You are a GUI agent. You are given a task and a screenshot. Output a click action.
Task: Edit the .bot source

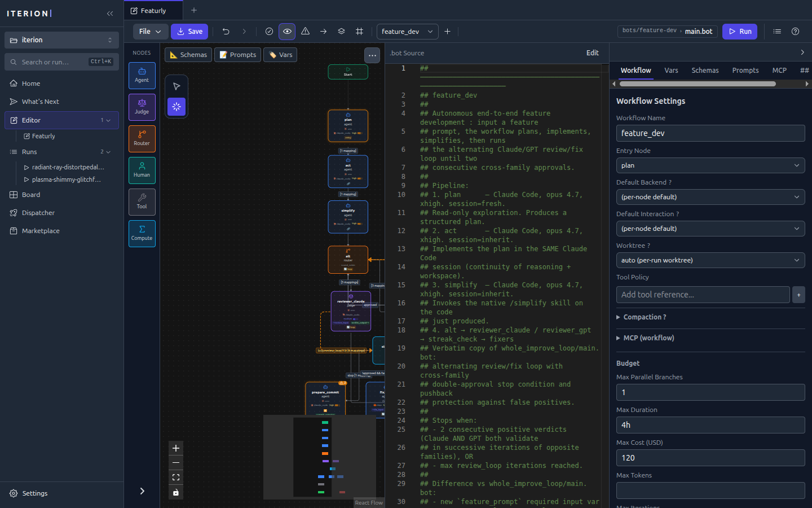point(593,53)
